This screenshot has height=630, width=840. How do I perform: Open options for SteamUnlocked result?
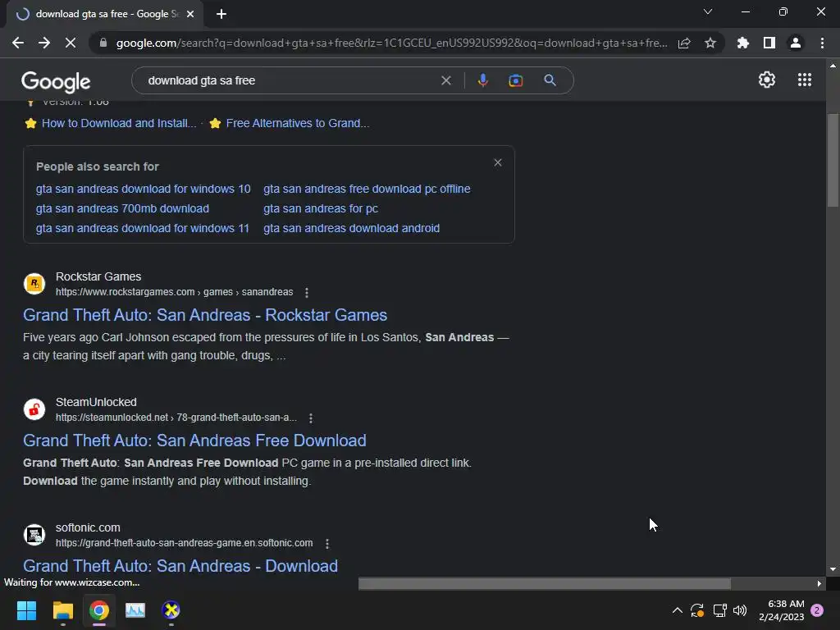311,418
